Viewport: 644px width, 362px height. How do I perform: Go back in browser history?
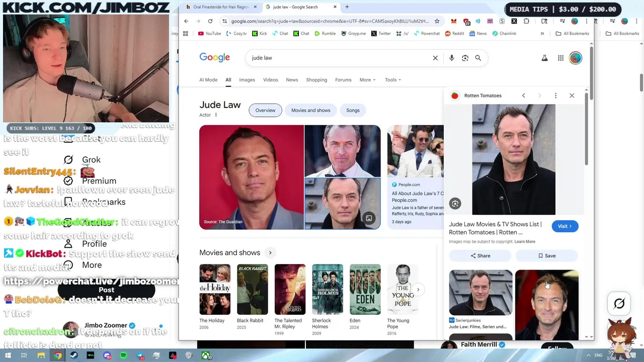pos(186,21)
